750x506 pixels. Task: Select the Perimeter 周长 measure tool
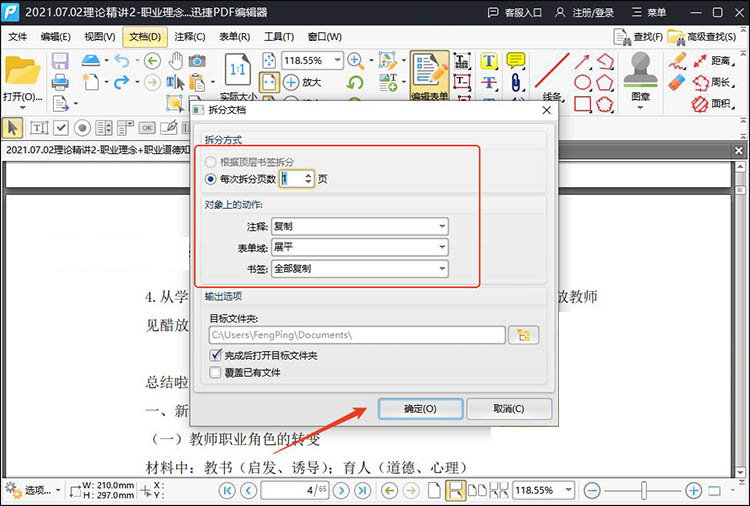point(715,82)
